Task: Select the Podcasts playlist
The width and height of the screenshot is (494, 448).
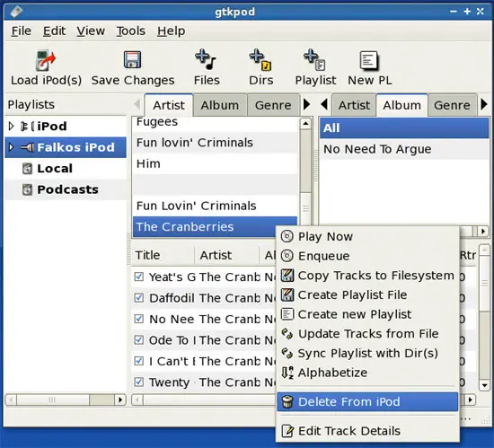Action: [67, 189]
